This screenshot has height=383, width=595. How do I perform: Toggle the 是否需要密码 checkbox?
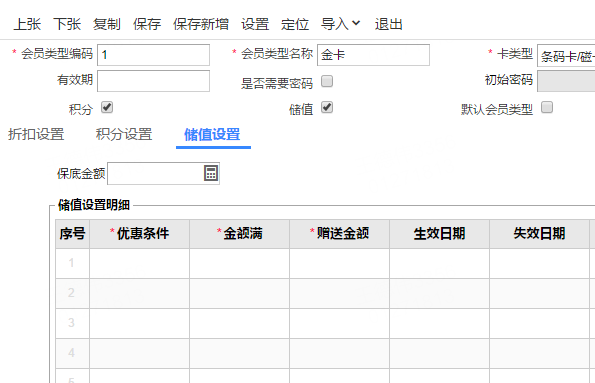click(x=327, y=81)
